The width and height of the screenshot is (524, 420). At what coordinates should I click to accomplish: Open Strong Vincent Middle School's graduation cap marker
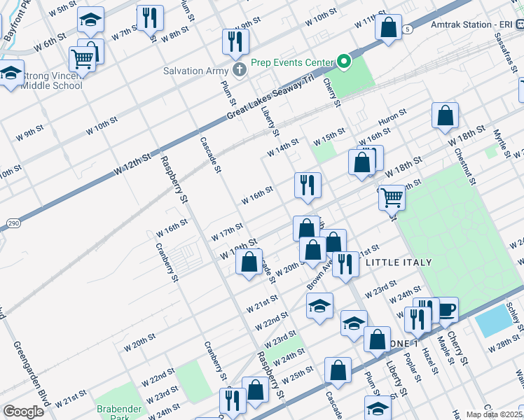[x=11, y=74]
